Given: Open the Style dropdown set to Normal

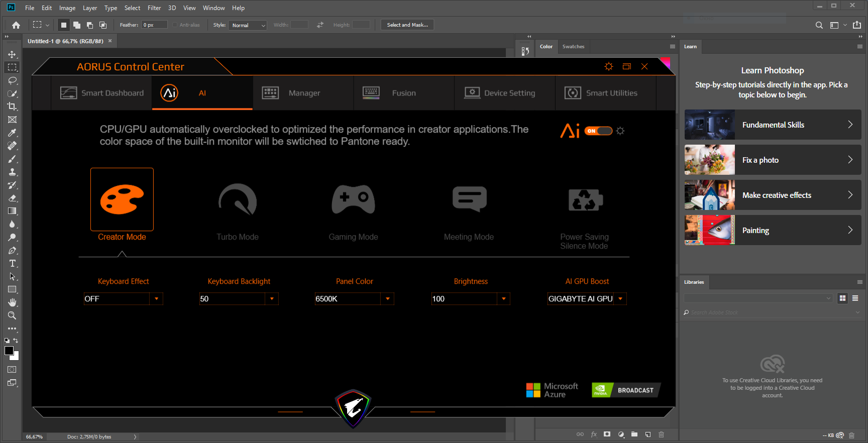Looking at the screenshot, I should pyautogui.click(x=248, y=25).
